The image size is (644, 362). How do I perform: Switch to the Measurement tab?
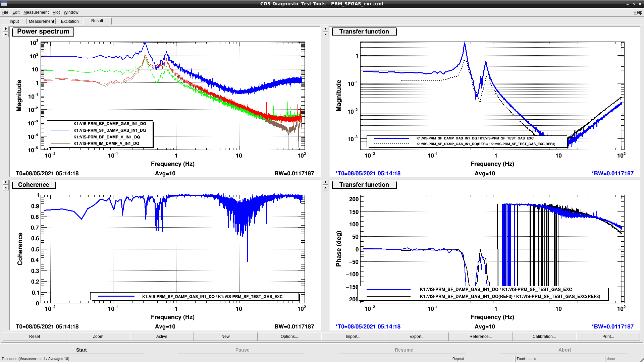pyautogui.click(x=41, y=21)
